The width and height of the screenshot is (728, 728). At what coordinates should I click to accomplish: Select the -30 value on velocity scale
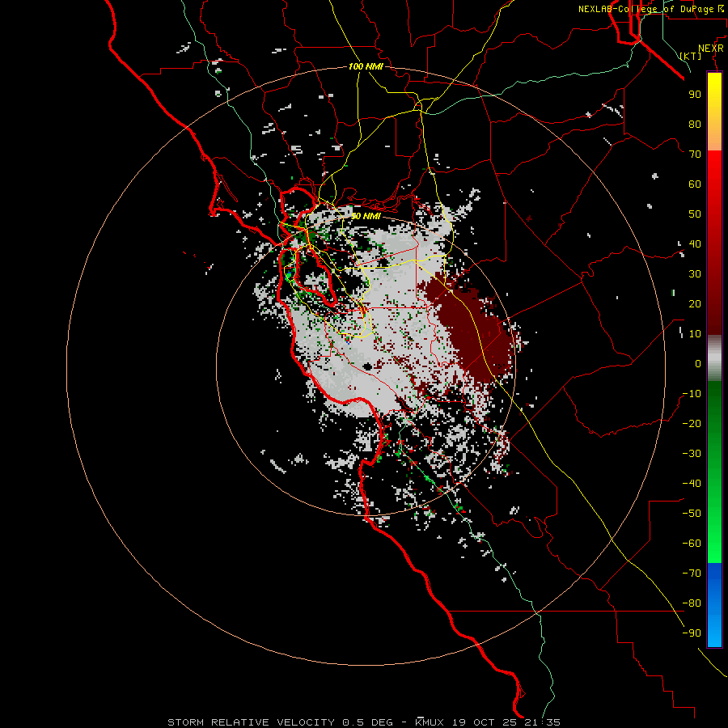[x=692, y=454]
